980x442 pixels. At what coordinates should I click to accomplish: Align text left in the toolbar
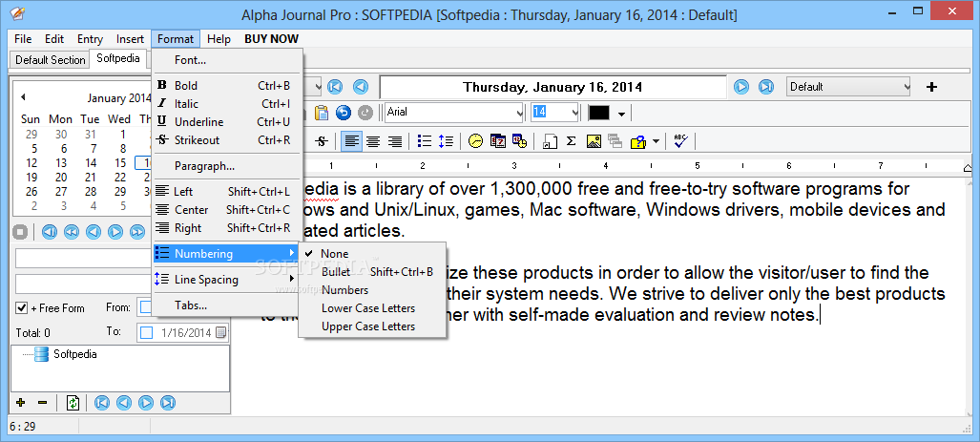[352, 141]
